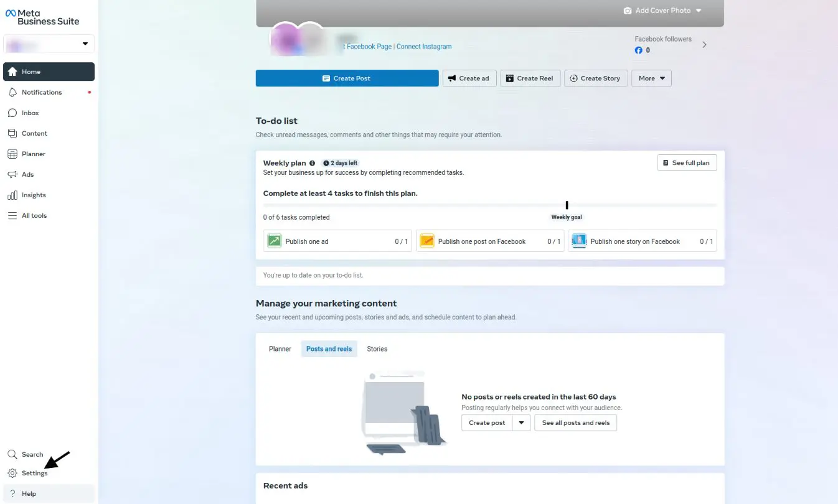
Task: Open the More dropdown menu
Action: (651, 78)
